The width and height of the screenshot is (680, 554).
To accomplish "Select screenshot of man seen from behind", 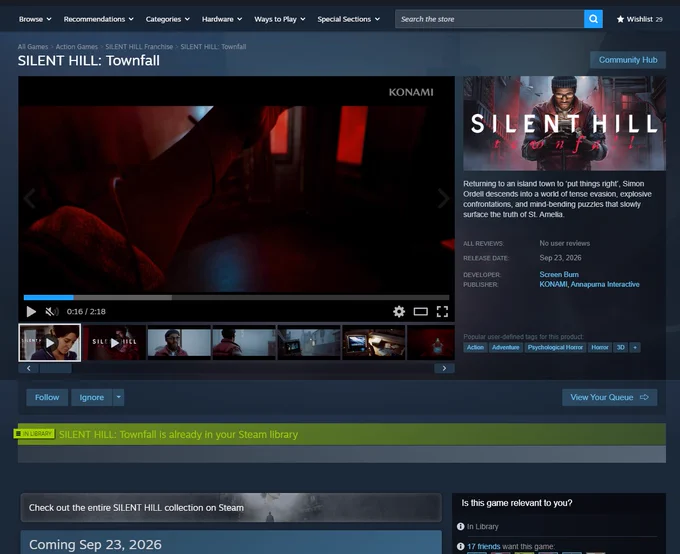I will [244, 343].
